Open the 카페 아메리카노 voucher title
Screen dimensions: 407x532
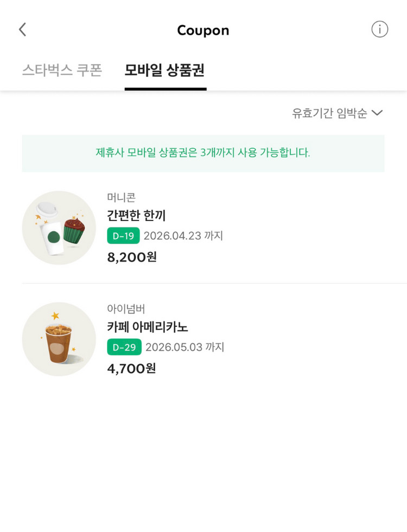[148, 327]
